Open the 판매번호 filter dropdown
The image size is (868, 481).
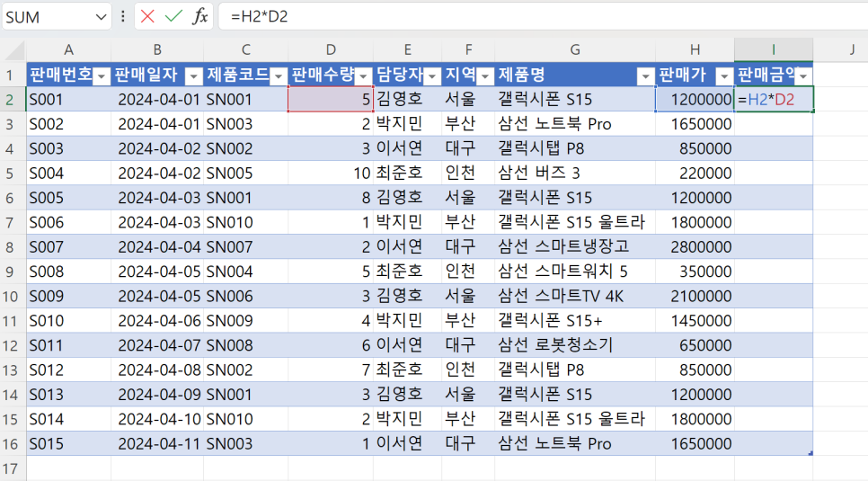point(102,76)
